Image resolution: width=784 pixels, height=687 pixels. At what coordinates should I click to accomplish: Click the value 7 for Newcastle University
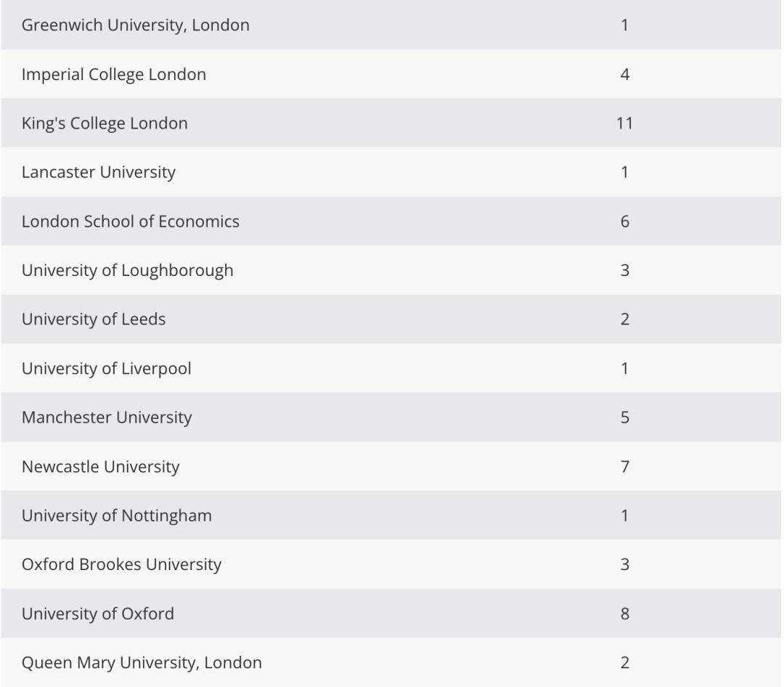624,466
